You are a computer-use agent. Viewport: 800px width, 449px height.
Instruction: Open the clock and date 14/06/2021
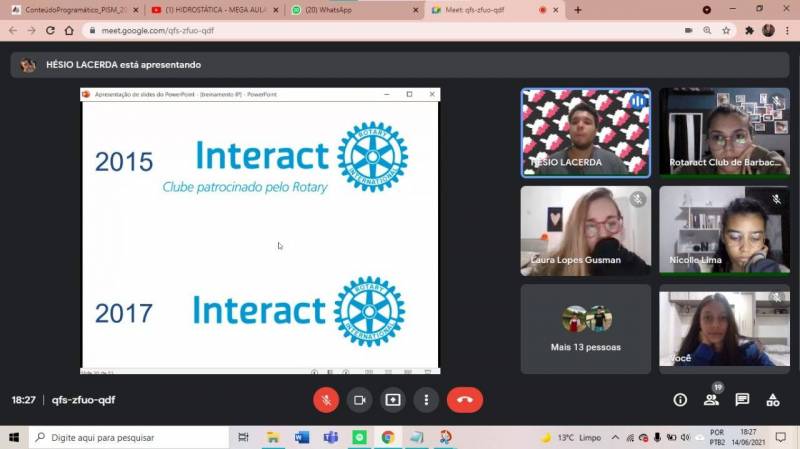click(748, 438)
